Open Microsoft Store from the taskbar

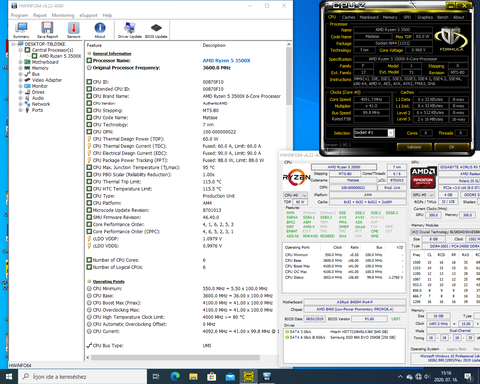(212, 377)
